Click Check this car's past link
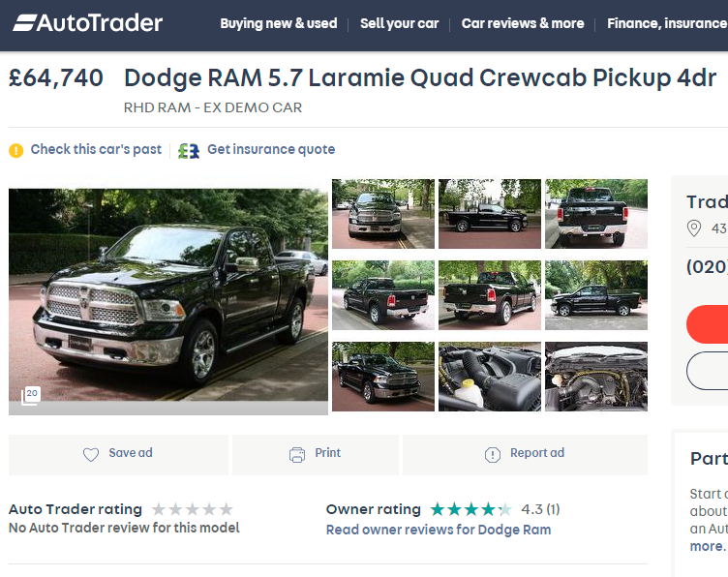This screenshot has height=577, width=728. [96, 149]
